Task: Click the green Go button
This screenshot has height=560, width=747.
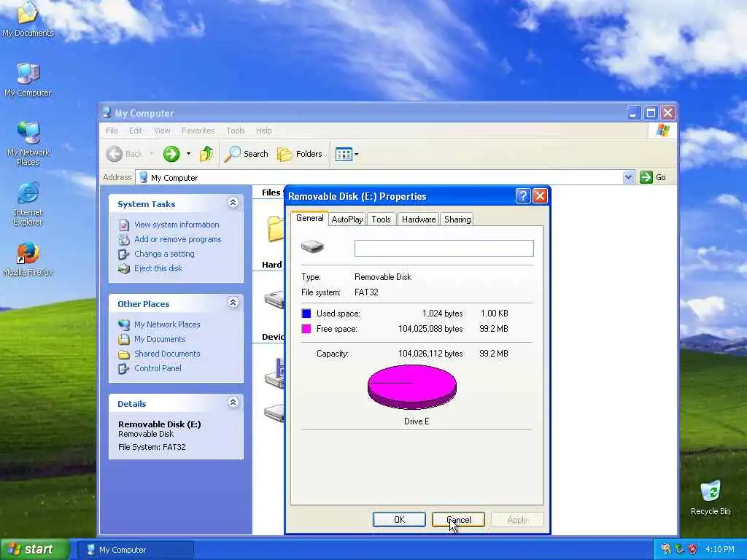Action: coord(653,177)
